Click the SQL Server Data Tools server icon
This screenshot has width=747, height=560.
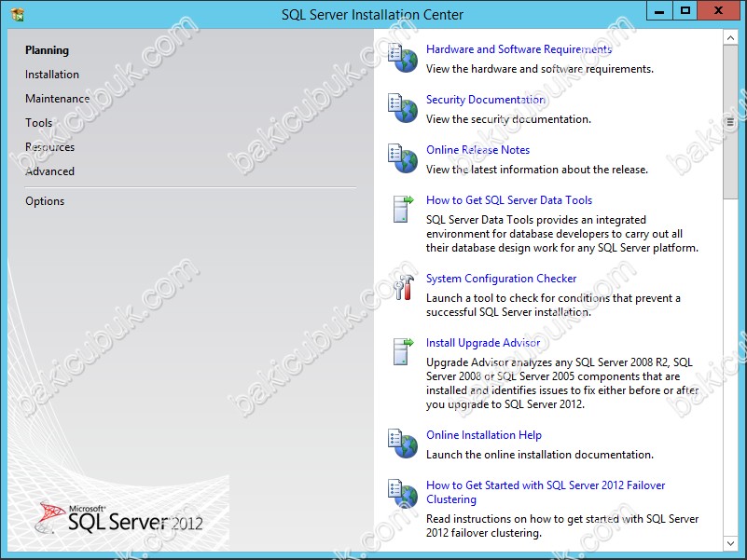coord(403,209)
